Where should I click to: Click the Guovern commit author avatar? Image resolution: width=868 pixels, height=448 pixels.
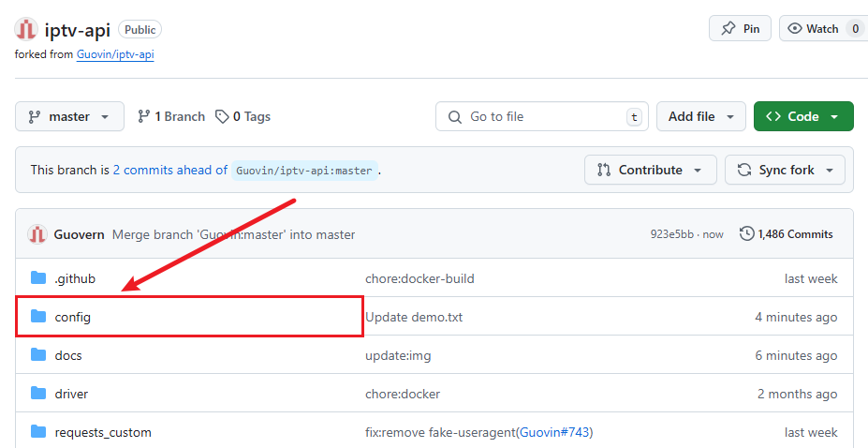pyautogui.click(x=37, y=234)
